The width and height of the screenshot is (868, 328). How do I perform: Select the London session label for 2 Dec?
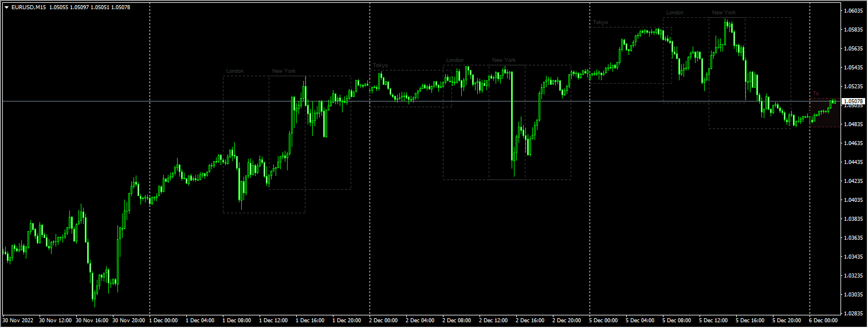pyautogui.click(x=455, y=60)
